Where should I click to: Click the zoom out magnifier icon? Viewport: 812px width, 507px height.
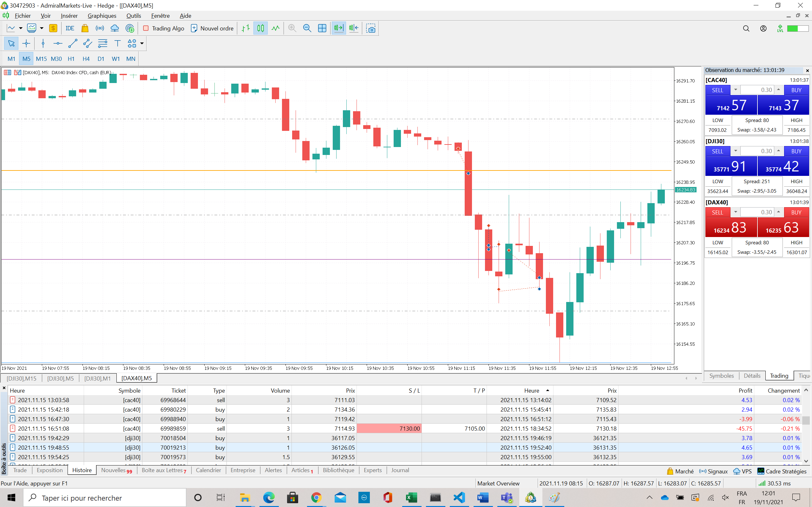(307, 29)
